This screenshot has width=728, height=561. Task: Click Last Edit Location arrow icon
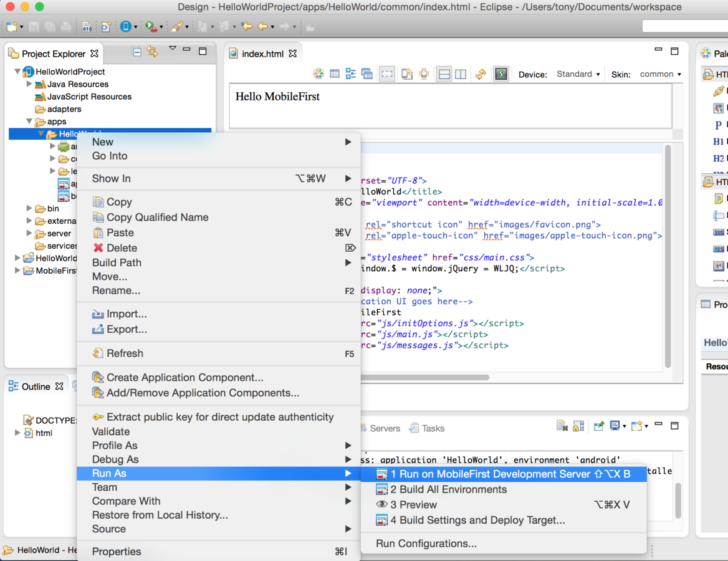pyautogui.click(x=247, y=26)
